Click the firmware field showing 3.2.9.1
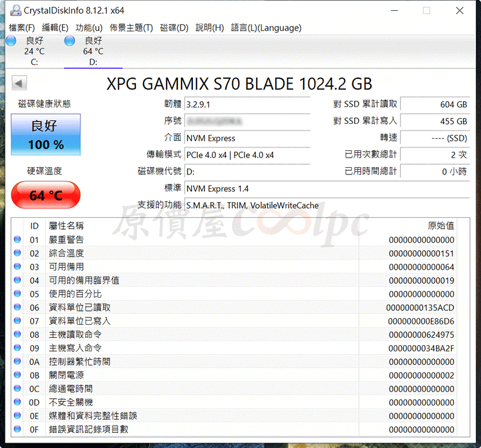The height and width of the screenshot is (448, 481). [x=247, y=104]
